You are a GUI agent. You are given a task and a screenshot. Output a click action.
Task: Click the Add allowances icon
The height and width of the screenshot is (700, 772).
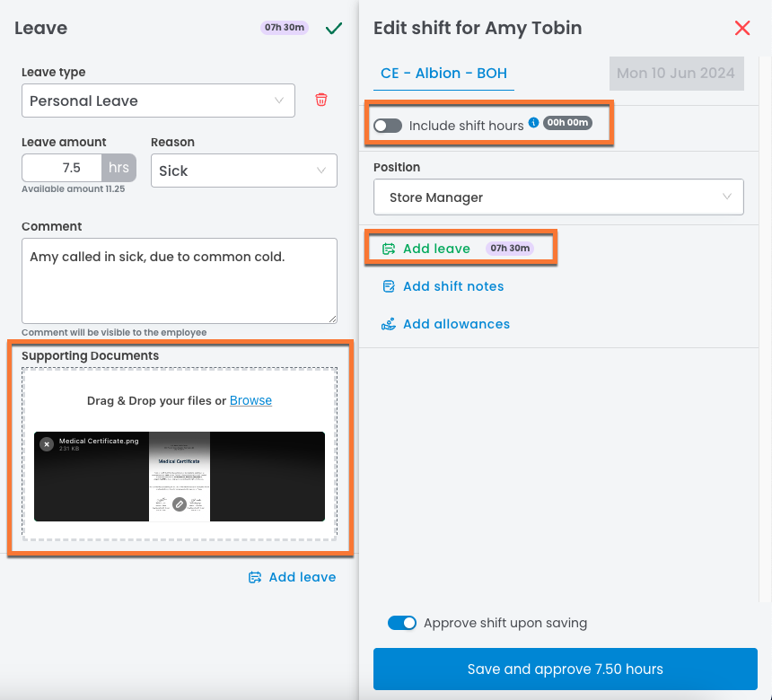[x=389, y=324]
